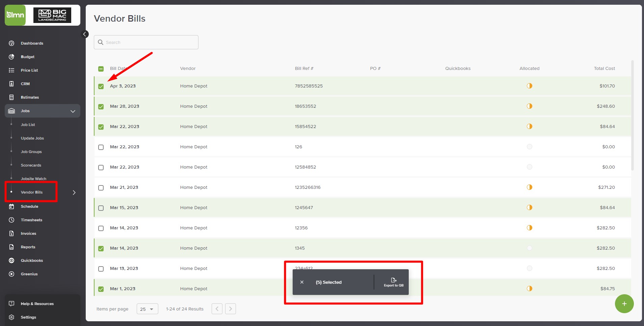Click allocated icon for $248.60 bill

[x=530, y=106]
